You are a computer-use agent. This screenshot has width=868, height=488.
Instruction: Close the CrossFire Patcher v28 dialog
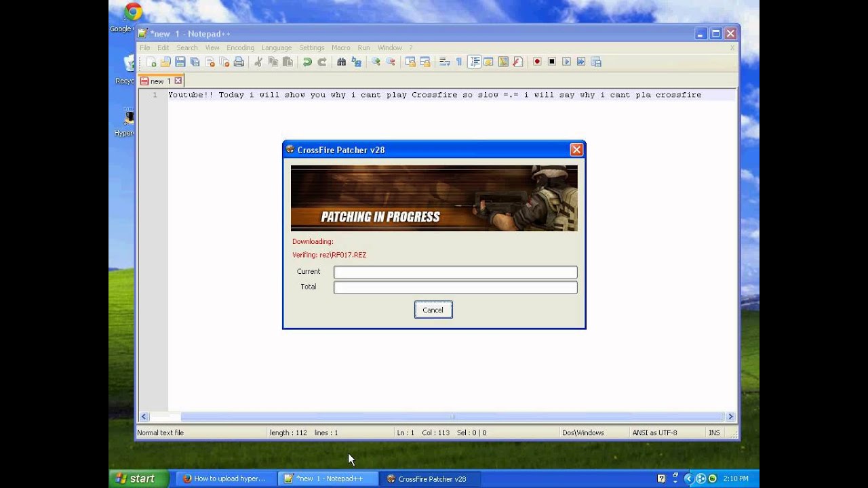coord(576,150)
